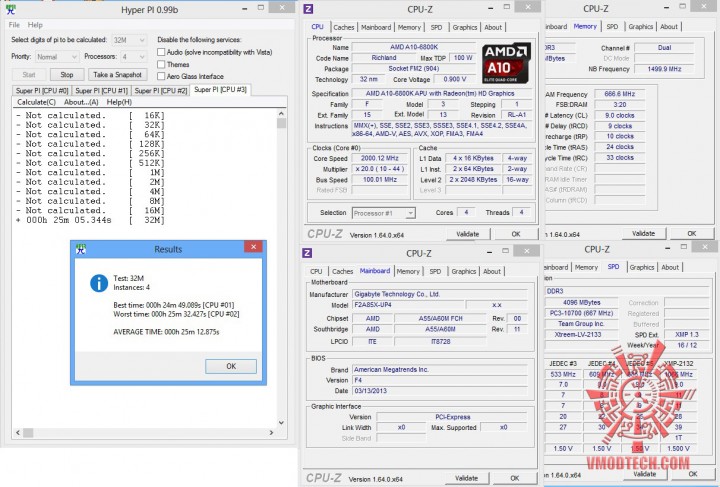Click the CPU-Z icon in CPU tab window

[x=309, y=9]
